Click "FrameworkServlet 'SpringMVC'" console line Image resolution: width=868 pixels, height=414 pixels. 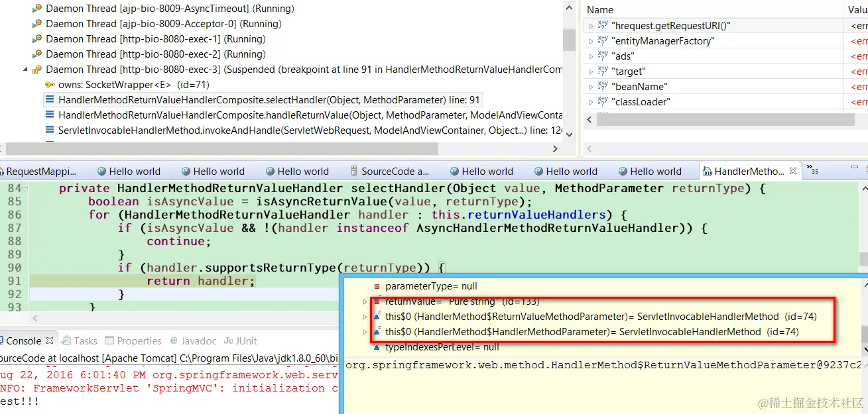pos(169,388)
